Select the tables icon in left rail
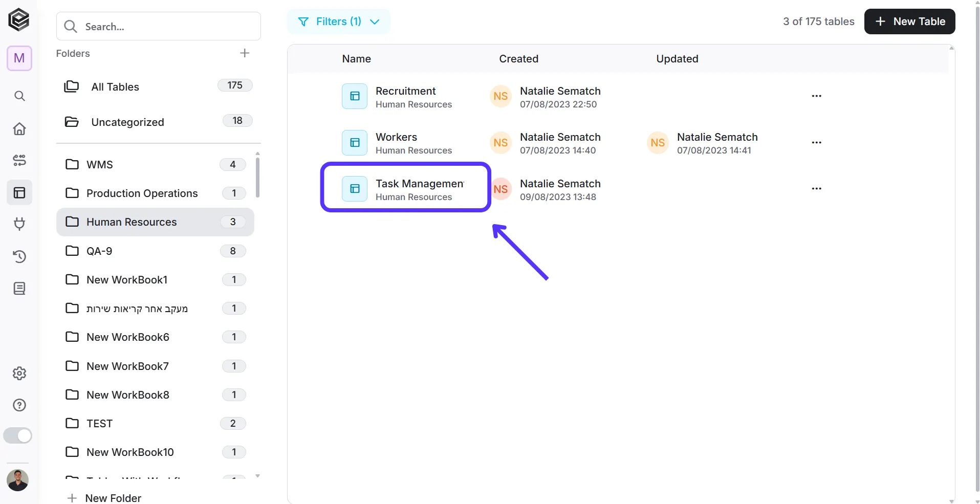The image size is (980, 504). point(19,192)
